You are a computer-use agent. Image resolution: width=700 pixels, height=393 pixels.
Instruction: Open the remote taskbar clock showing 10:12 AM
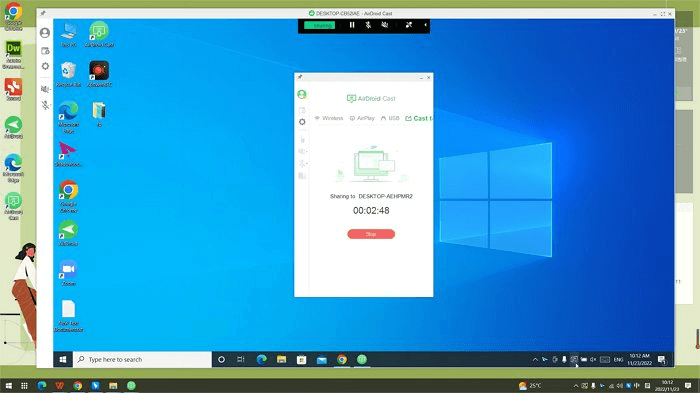click(640, 360)
